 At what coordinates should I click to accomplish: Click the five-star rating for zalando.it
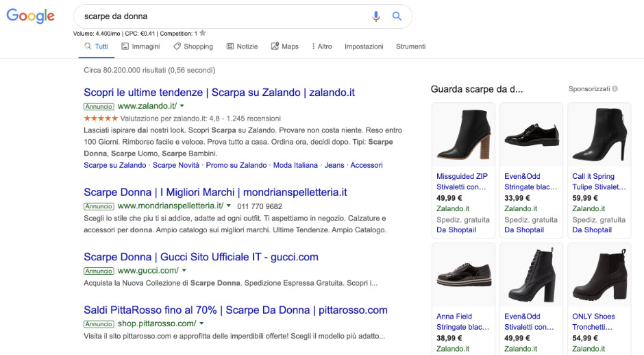(x=101, y=119)
